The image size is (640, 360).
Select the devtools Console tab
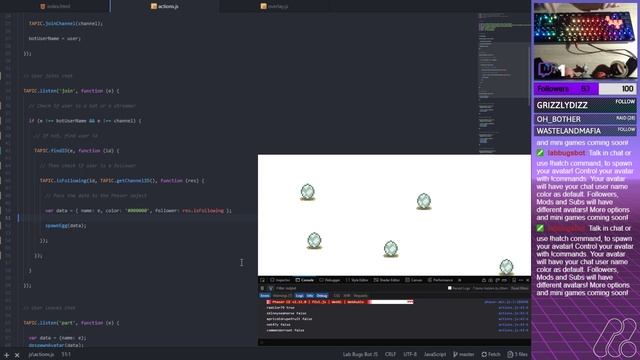click(x=305, y=280)
